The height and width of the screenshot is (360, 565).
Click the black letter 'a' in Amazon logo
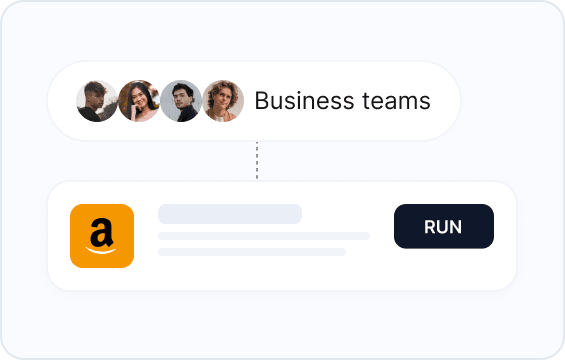pyautogui.click(x=101, y=232)
